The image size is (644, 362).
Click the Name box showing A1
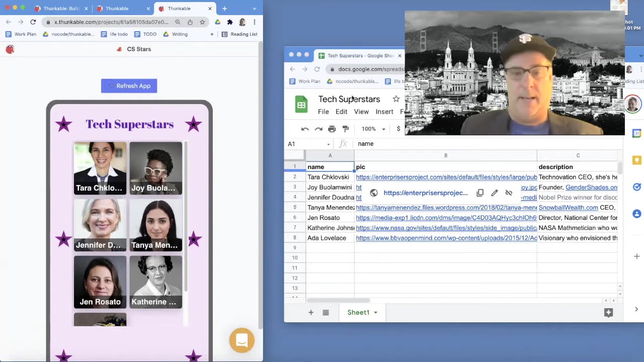(x=309, y=144)
